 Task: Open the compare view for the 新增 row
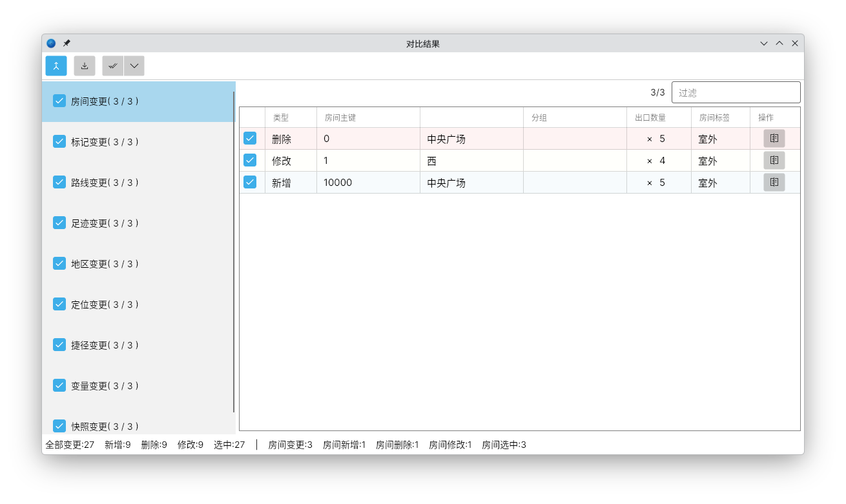[774, 183]
